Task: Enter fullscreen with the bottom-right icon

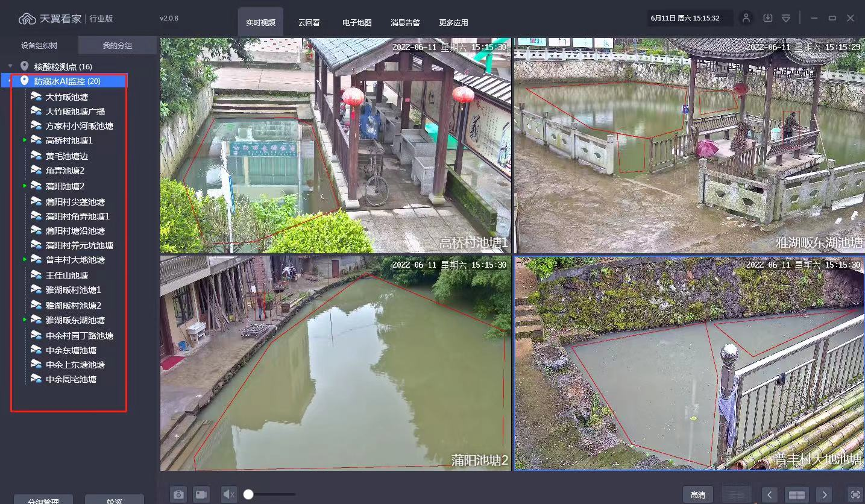Action: tap(855, 494)
